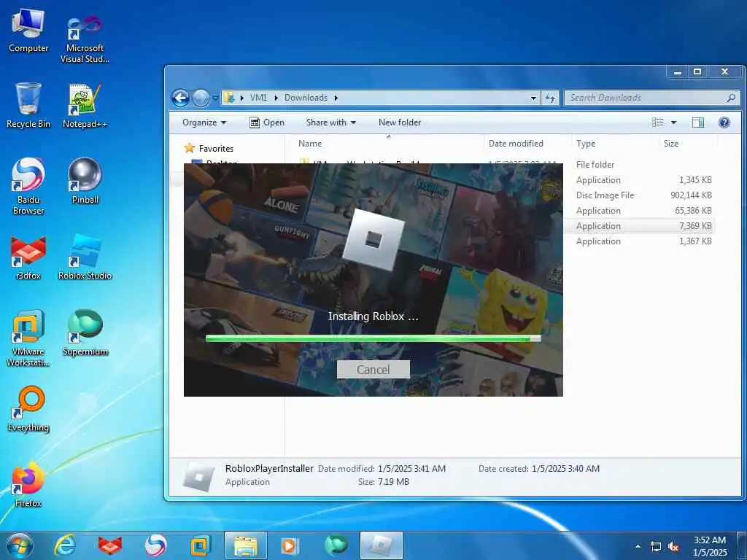The width and height of the screenshot is (747, 560).
Task: Expand arrow after Downloads in address bar
Action: [x=336, y=98]
